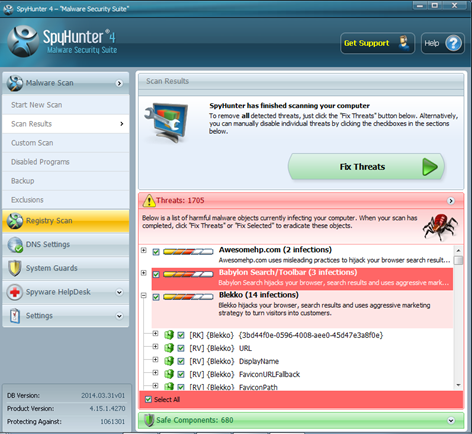Click the registry icon for {Blekko} FaviconURLFallback
The height and width of the screenshot is (434, 472).
click(169, 374)
